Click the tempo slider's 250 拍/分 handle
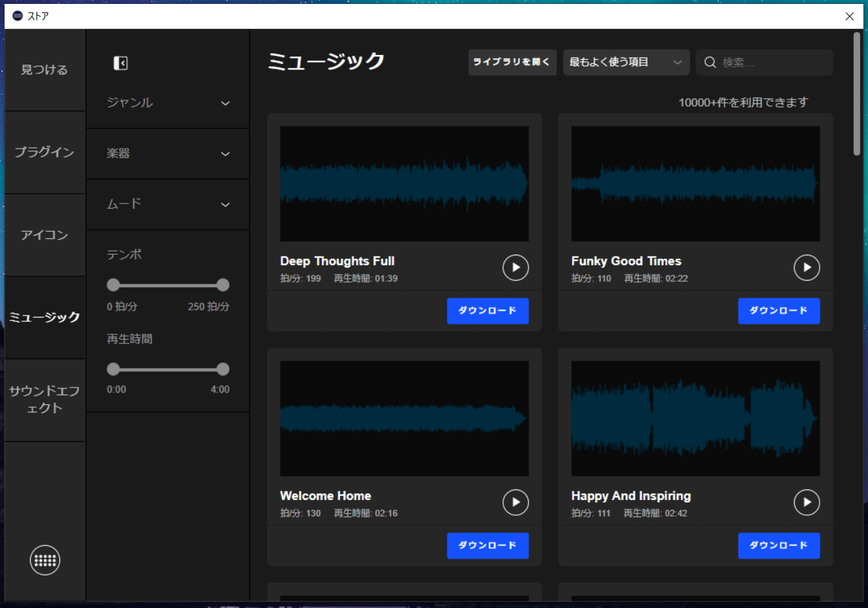 223,285
